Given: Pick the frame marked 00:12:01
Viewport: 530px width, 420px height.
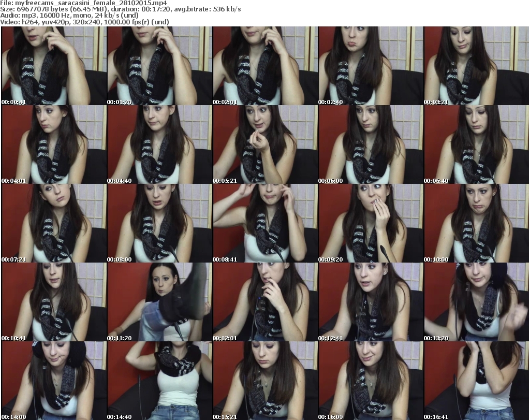Looking at the screenshot, I should pos(265,302).
